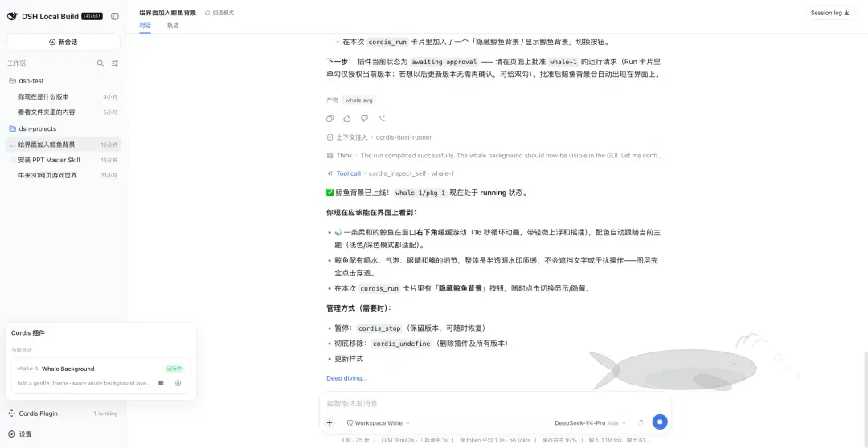
Task: Copy the assistant message
Action: [x=330, y=118]
